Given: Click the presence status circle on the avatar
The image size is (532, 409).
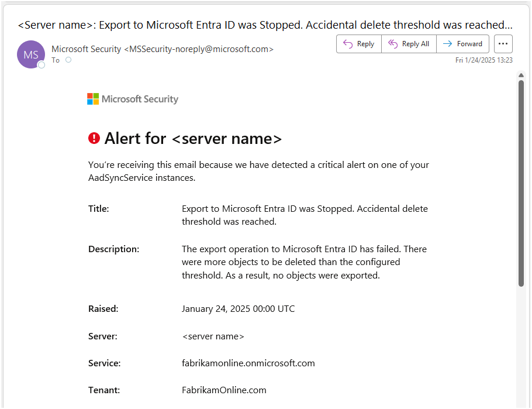Looking at the screenshot, I should click(x=42, y=65).
